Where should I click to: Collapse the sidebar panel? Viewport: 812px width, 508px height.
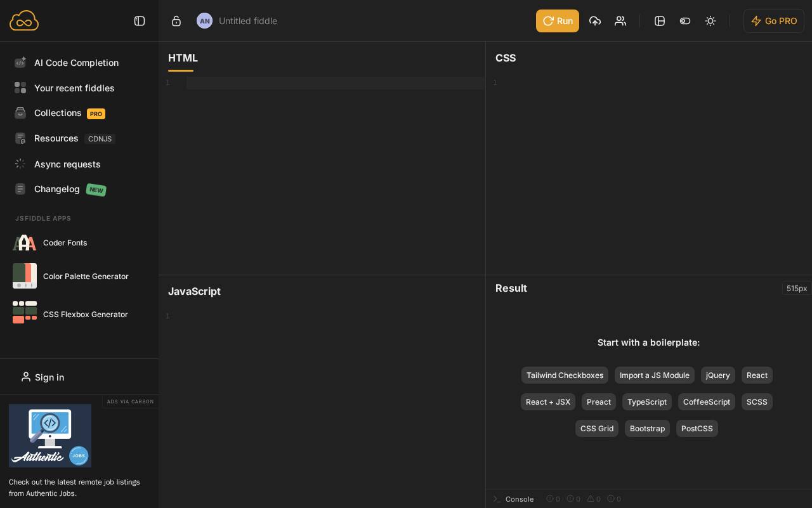tap(140, 21)
